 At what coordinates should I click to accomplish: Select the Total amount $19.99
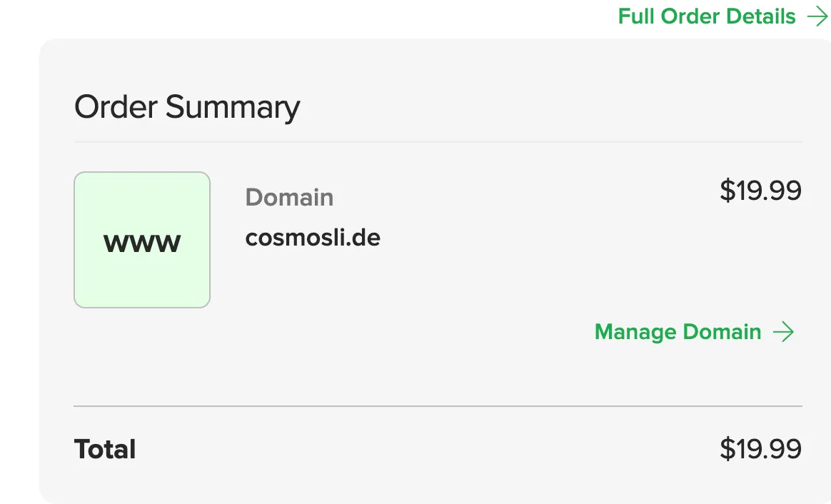pyautogui.click(x=760, y=449)
